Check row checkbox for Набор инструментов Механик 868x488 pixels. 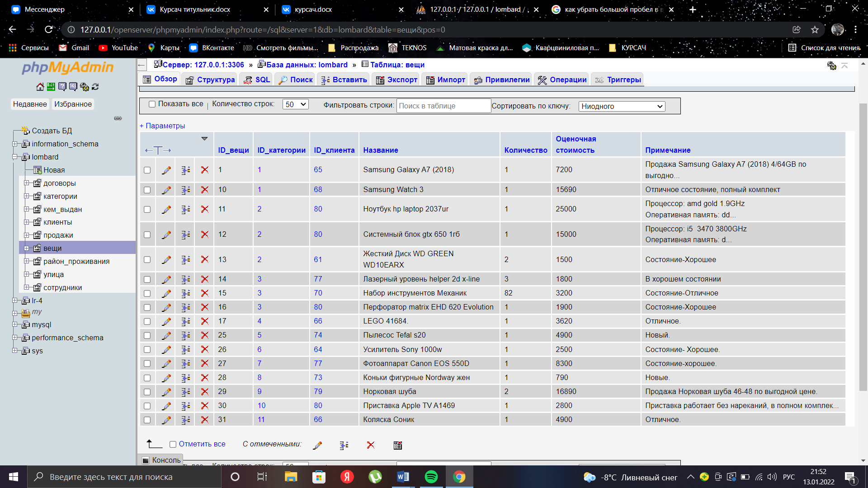(147, 293)
